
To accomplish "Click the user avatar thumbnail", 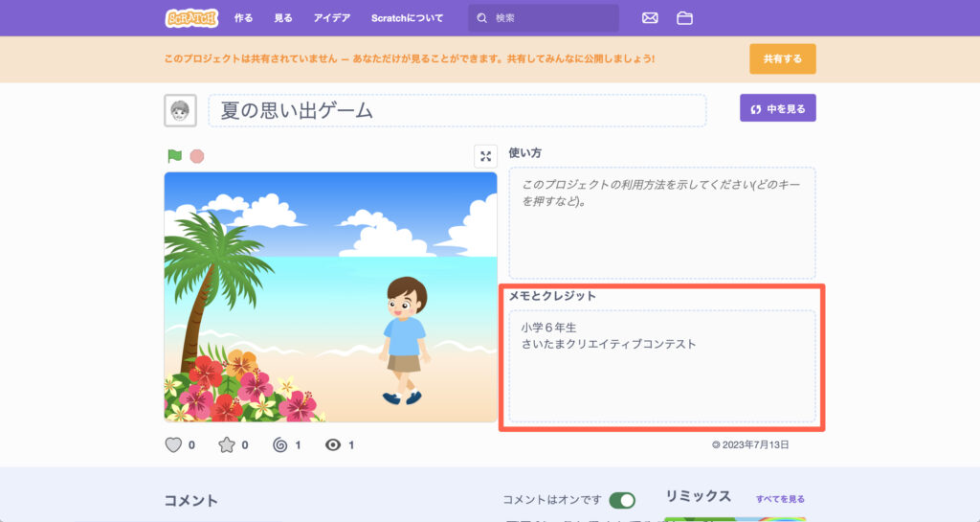I will pos(180,111).
